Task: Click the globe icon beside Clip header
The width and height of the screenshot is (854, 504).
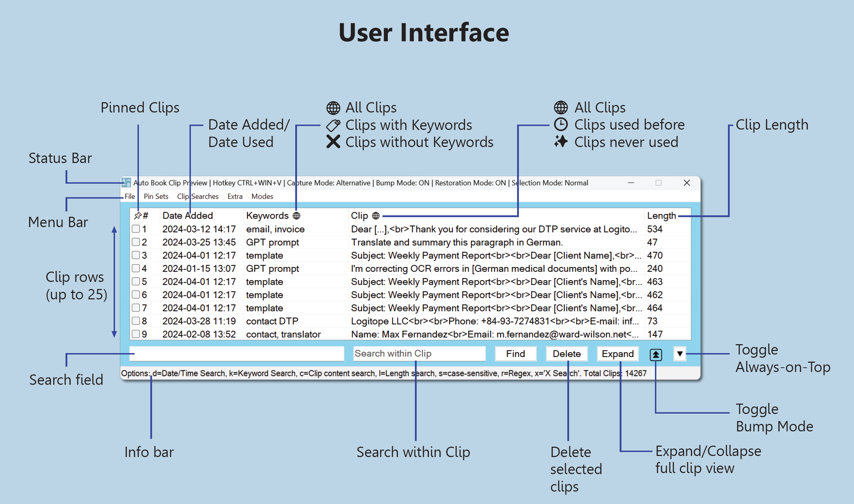Action: click(376, 216)
